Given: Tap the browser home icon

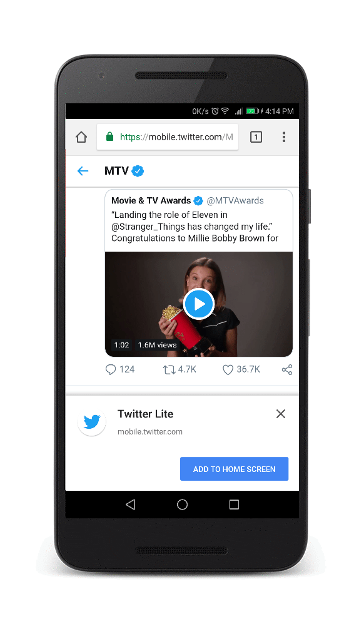Looking at the screenshot, I should click(81, 137).
